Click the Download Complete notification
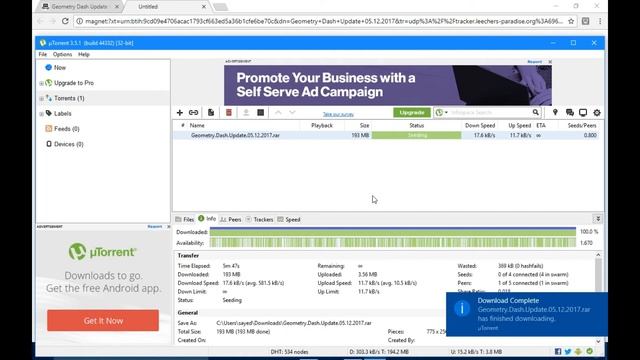The height and width of the screenshot is (360, 640). point(527,314)
